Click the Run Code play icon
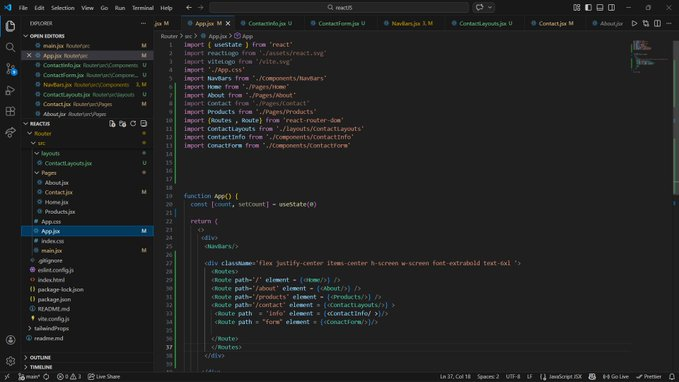The width and height of the screenshot is (679, 382). [634, 23]
